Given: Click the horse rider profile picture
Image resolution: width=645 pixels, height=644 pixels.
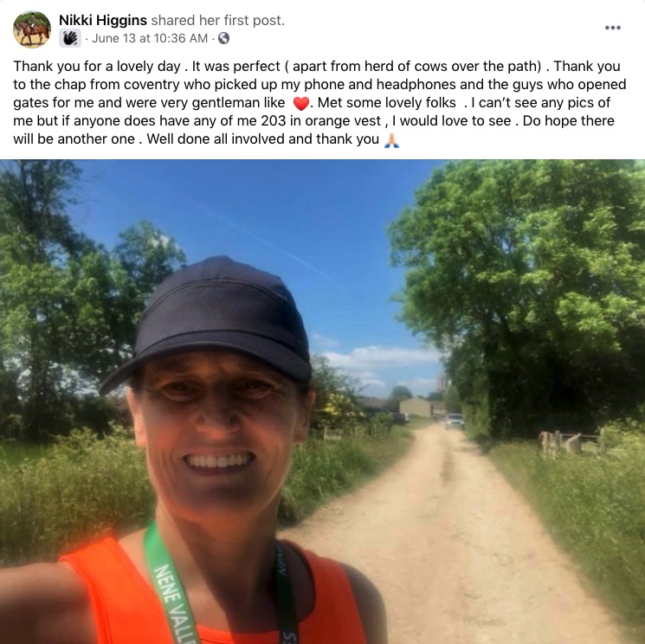Looking at the screenshot, I should (x=32, y=29).
